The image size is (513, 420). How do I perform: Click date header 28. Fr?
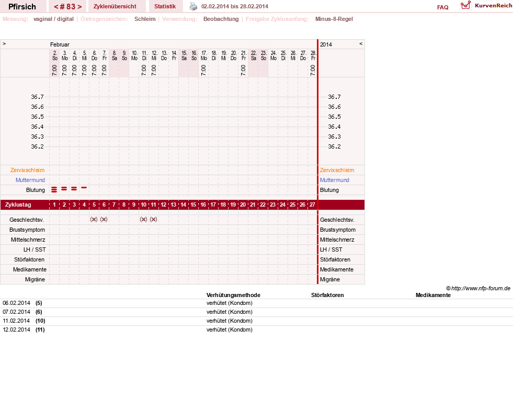pos(313,55)
